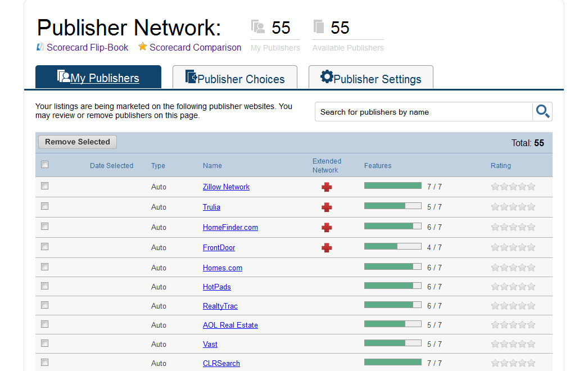The width and height of the screenshot is (588, 371).
Task: Open the Scorecard Flip-Book link
Action: (87, 47)
